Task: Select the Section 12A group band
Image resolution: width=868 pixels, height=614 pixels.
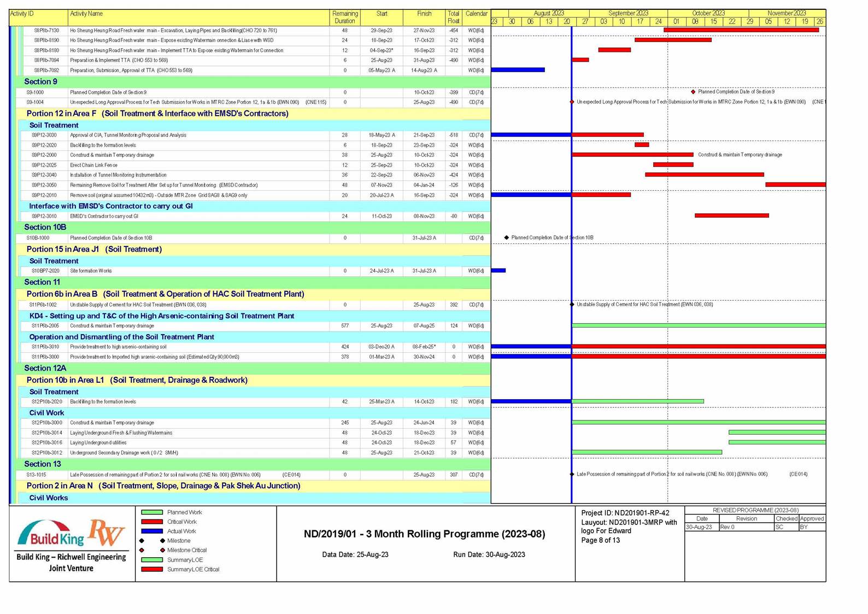Action: [253, 368]
